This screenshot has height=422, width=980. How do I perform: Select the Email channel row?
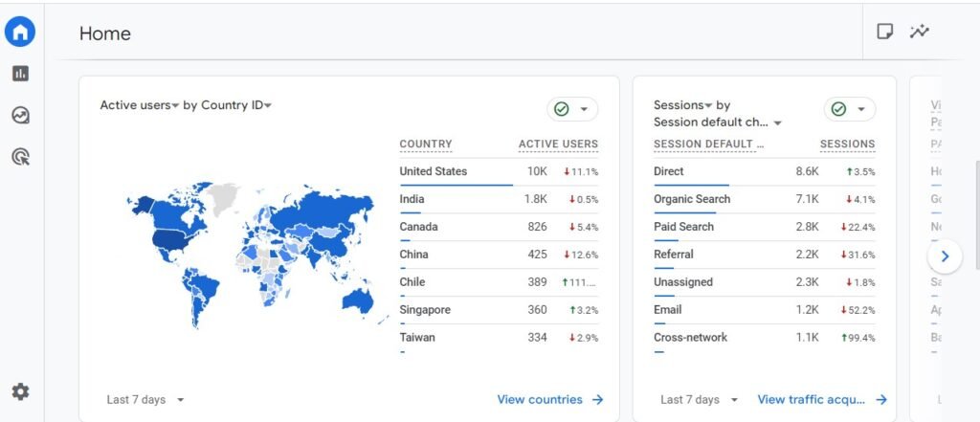point(765,309)
